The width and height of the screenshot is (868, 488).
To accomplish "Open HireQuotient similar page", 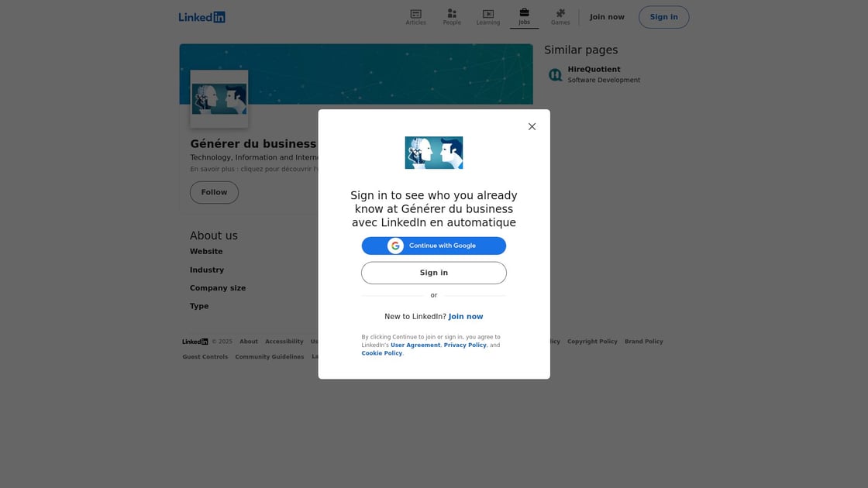I will pyautogui.click(x=594, y=69).
